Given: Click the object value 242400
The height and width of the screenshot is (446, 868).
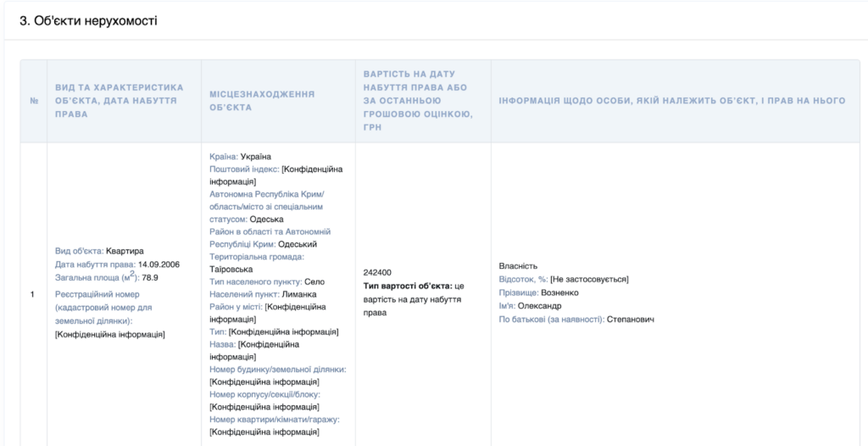Looking at the screenshot, I should [376, 272].
